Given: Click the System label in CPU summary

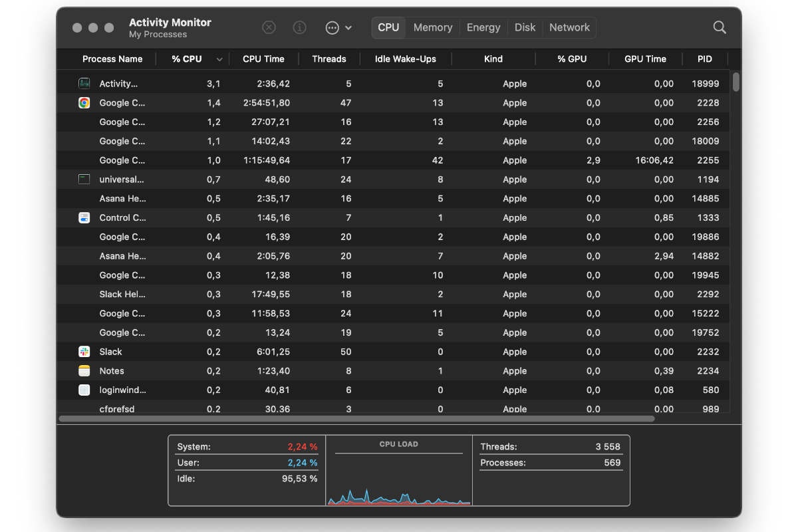Looking at the screenshot, I should (x=194, y=447).
